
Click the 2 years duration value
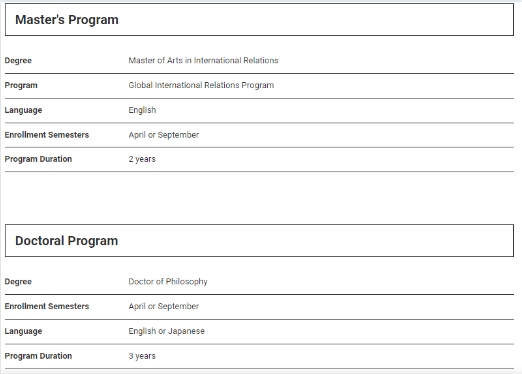tap(142, 159)
